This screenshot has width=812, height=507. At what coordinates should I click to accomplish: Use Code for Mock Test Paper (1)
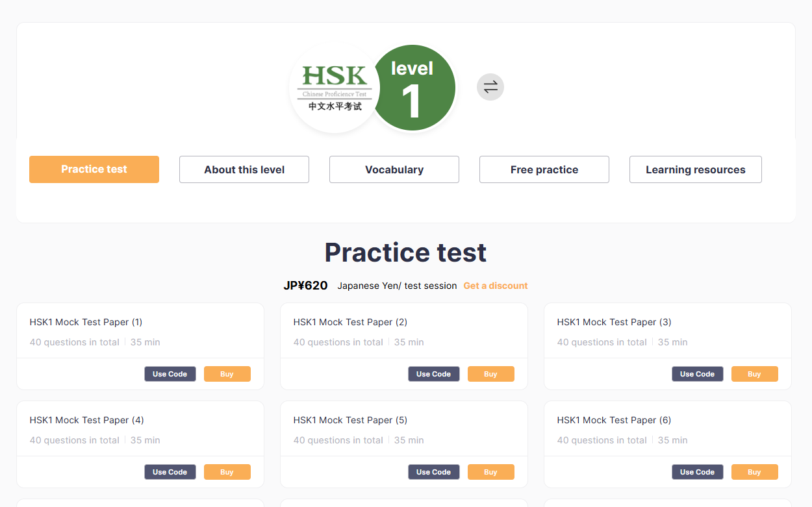coord(170,374)
